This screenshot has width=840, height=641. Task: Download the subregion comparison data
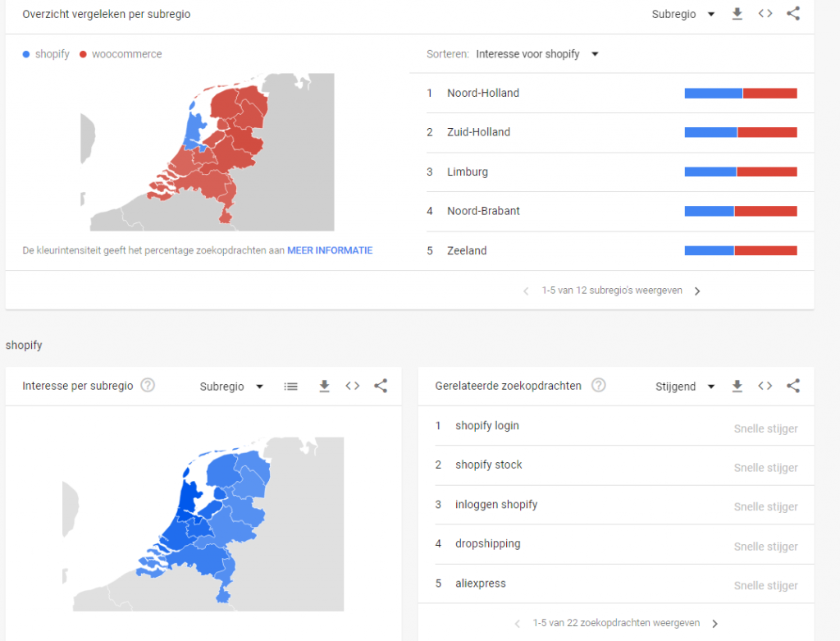(x=737, y=14)
